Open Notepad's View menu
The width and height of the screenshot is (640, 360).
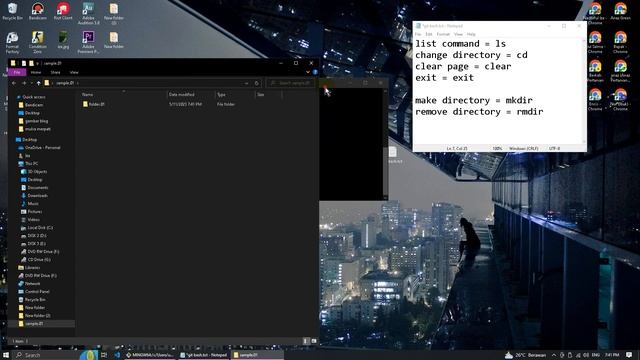coord(458,34)
